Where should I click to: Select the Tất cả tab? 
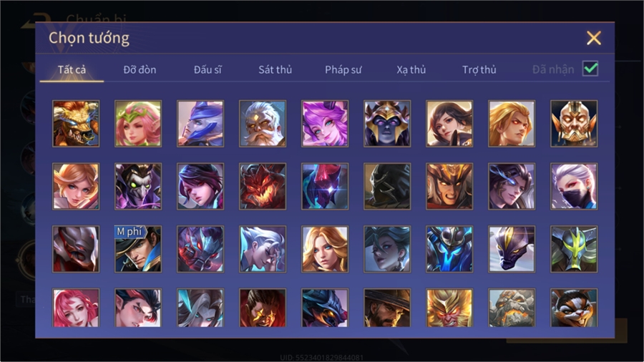72,70
